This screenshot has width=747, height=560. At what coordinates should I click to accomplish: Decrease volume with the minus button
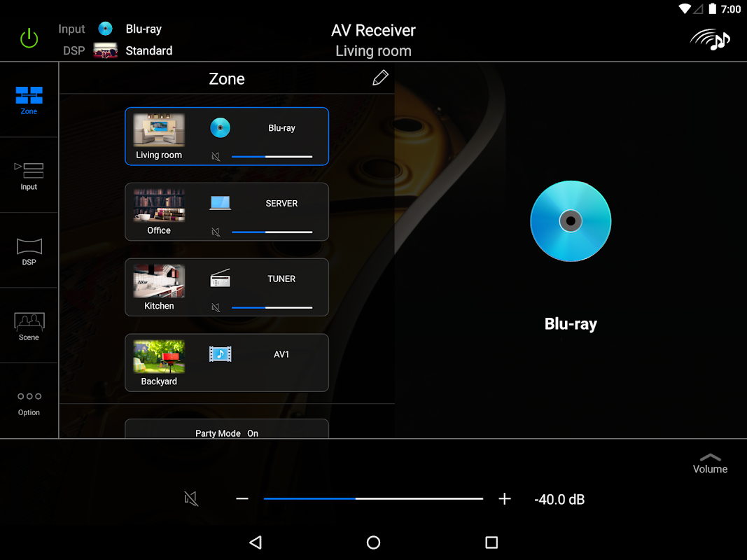[x=242, y=498]
